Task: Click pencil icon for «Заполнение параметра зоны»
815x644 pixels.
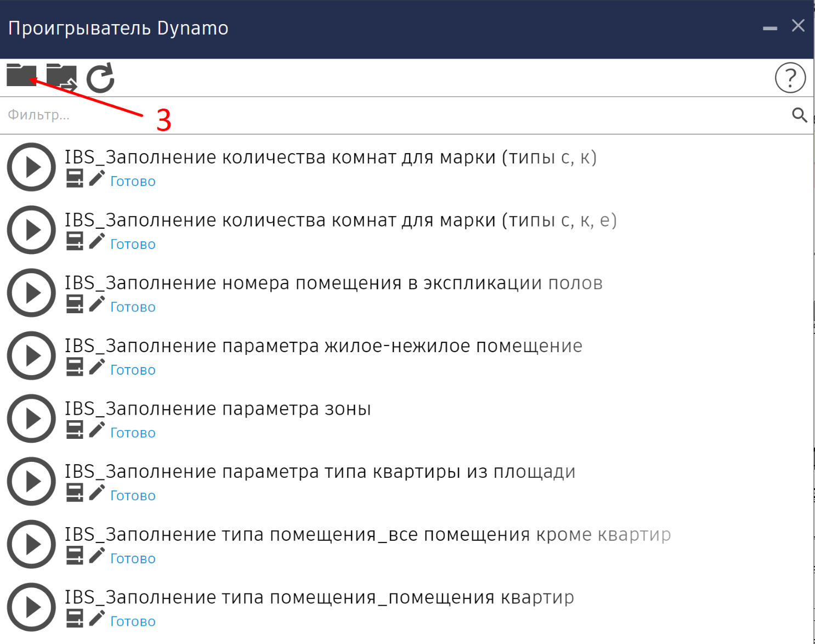Action: point(97,429)
